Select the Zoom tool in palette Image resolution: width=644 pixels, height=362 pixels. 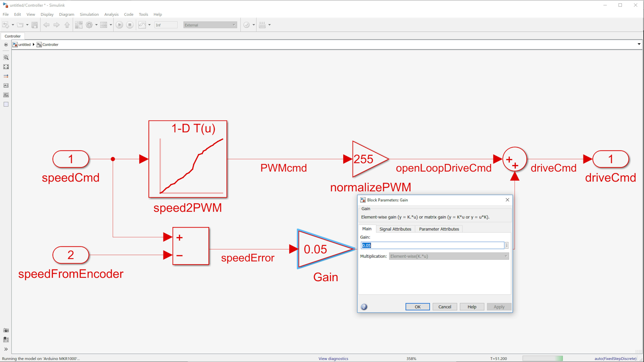point(6,57)
